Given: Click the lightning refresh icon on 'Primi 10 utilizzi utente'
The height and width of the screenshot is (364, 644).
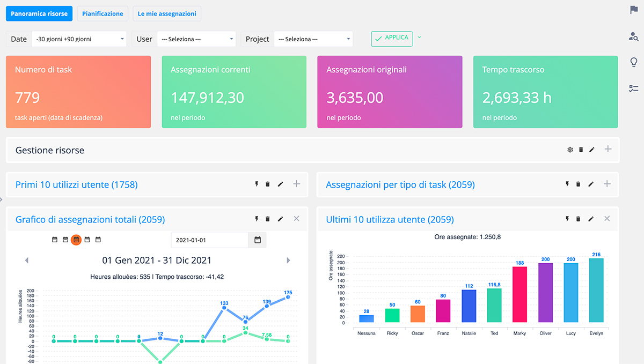Looking at the screenshot, I should pyautogui.click(x=257, y=184).
